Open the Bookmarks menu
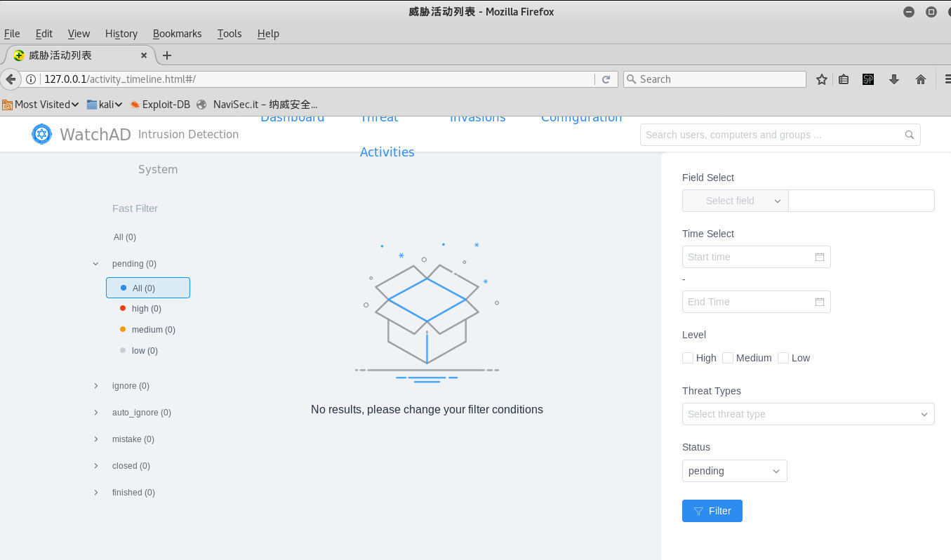This screenshot has width=951, height=560. point(177,34)
